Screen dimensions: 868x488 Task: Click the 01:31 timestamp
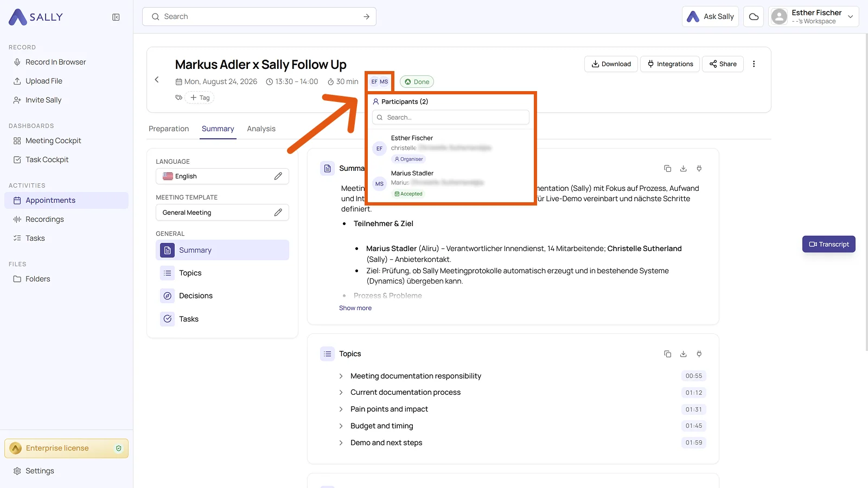click(694, 410)
